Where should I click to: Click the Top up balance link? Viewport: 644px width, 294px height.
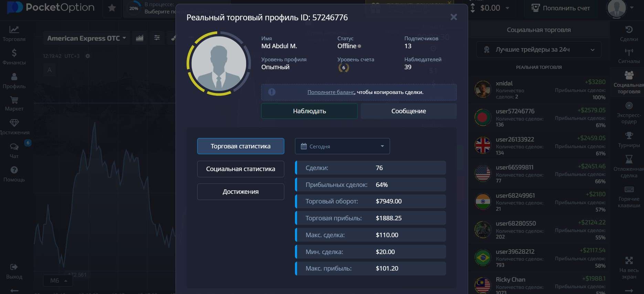[330, 92]
